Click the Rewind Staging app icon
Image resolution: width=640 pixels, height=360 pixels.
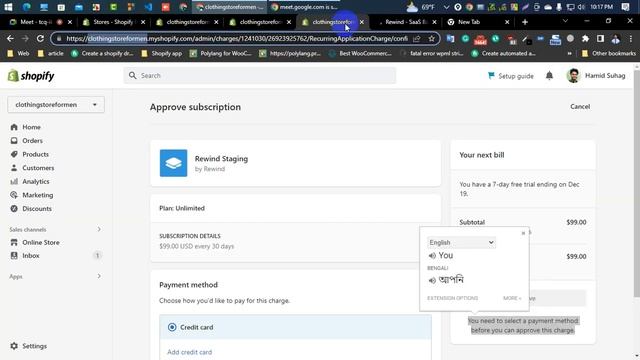(x=173, y=163)
